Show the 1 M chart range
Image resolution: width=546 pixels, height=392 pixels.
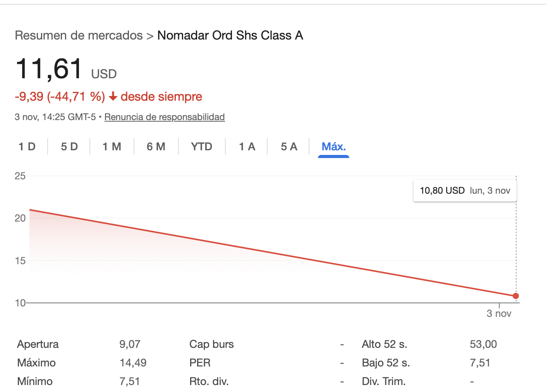(x=112, y=146)
